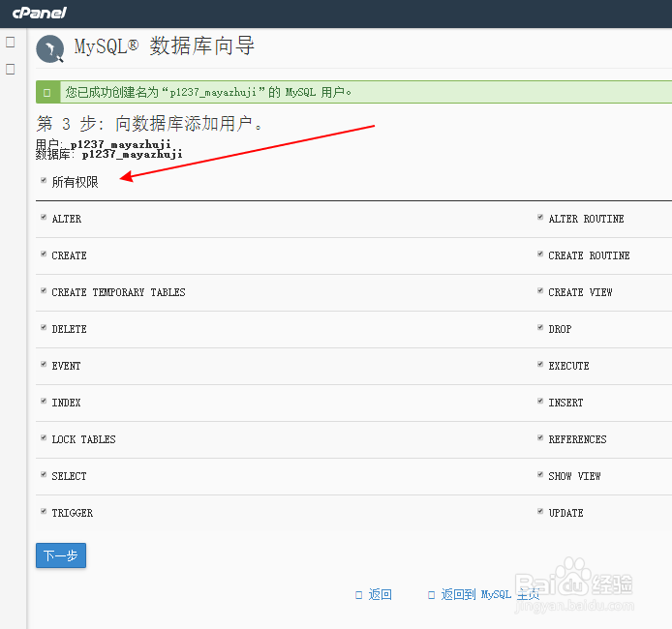Click the 第 3 步 heading text
The width and height of the screenshot is (672, 629).
pos(149,124)
